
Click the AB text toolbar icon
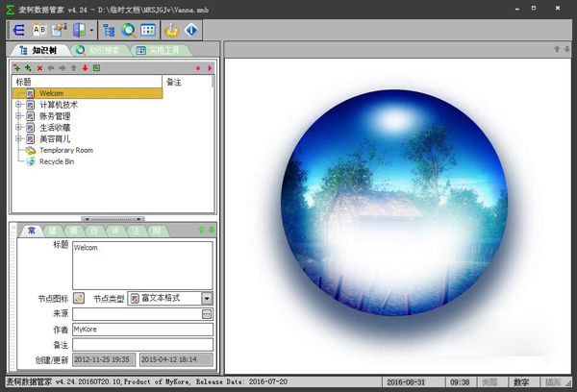pos(39,30)
